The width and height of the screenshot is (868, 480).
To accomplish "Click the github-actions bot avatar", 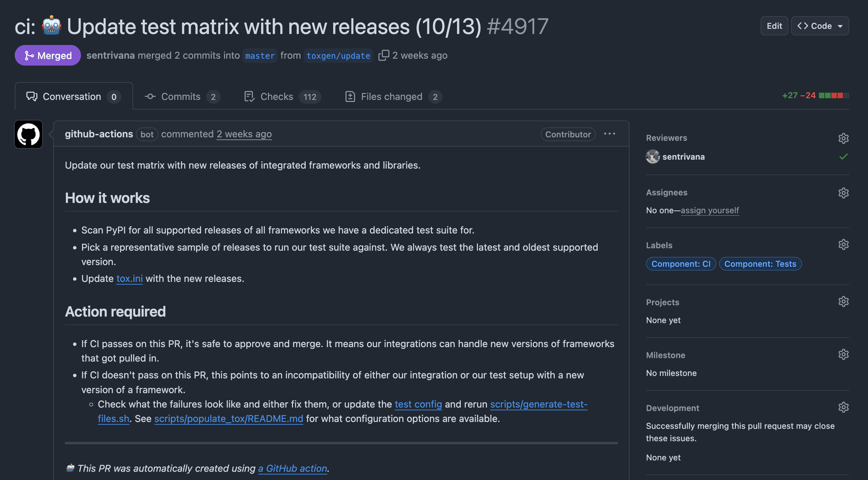I will (29, 134).
